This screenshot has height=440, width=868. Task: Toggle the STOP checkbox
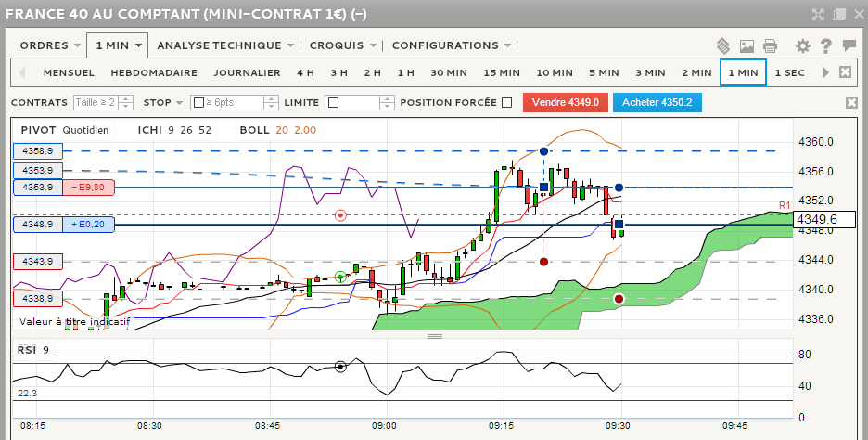coord(198,103)
